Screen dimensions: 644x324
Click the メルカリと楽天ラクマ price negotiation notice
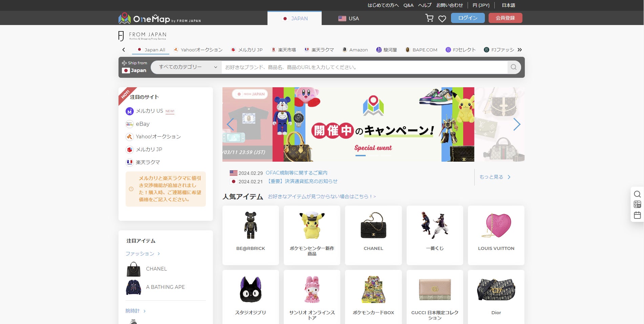click(x=166, y=189)
